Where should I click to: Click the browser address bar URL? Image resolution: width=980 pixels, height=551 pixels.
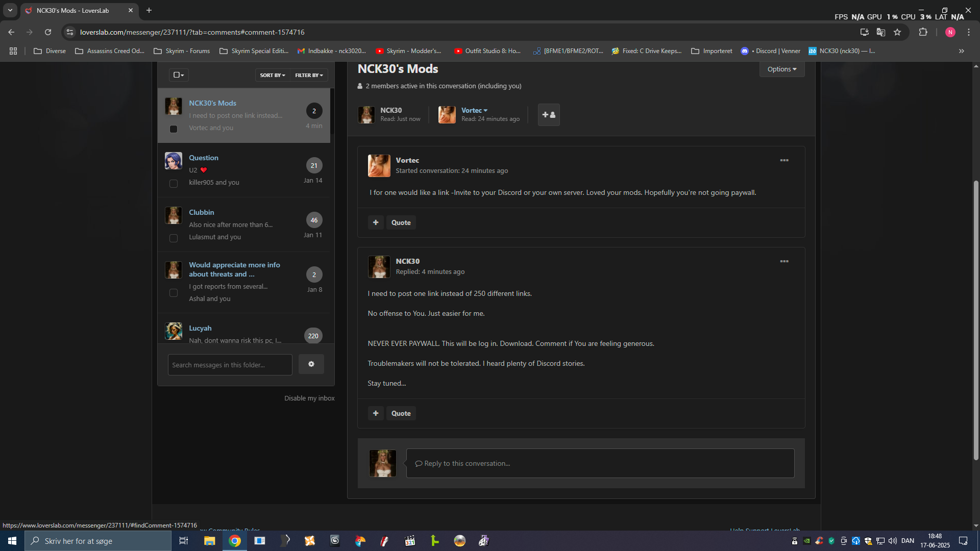coord(192,32)
